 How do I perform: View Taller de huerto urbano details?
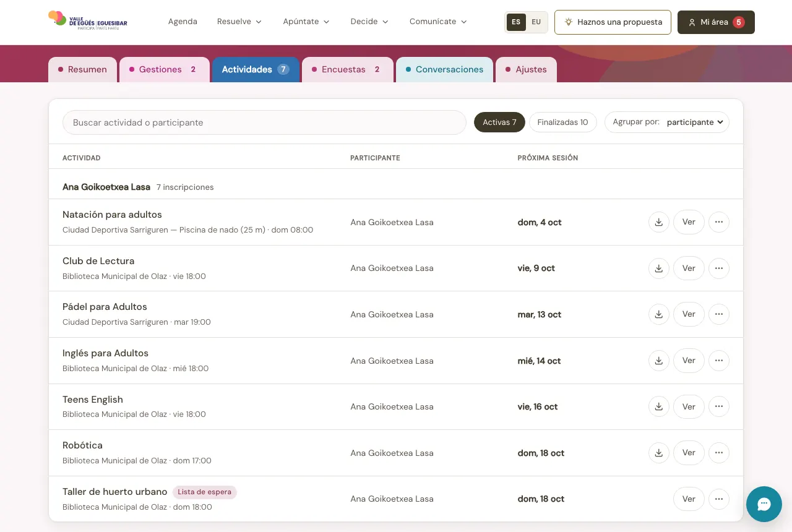coord(689,499)
